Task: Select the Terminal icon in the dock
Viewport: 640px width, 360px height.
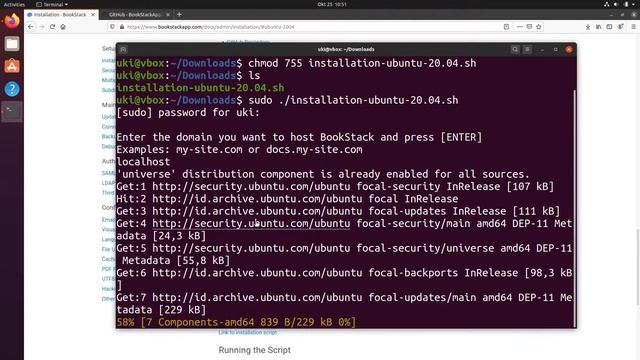Action: (12, 111)
